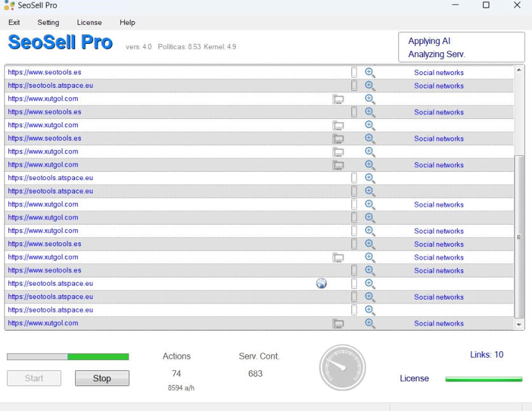
Task: Open the Setting menu
Action: (x=48, y=22)
